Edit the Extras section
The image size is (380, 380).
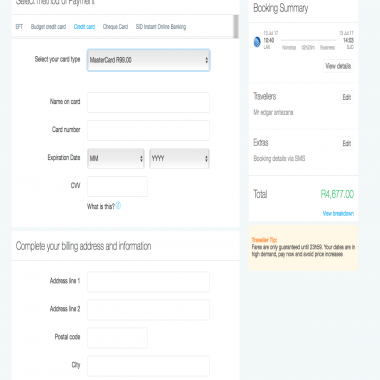[x=347, y=143]
